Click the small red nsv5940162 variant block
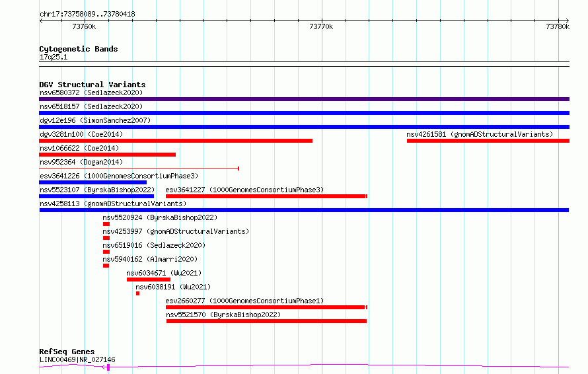Image resolution: width=588 pixels, height=374 pixels. tap(106, 266)
